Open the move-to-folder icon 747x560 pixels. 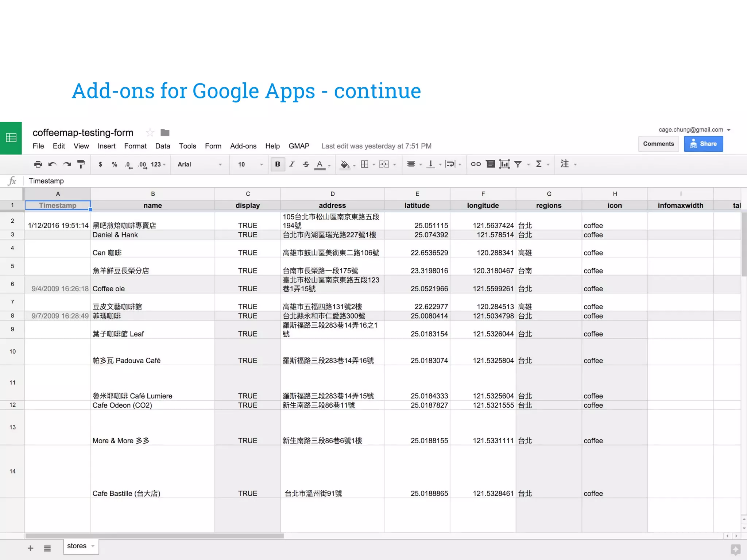(165, 132)
